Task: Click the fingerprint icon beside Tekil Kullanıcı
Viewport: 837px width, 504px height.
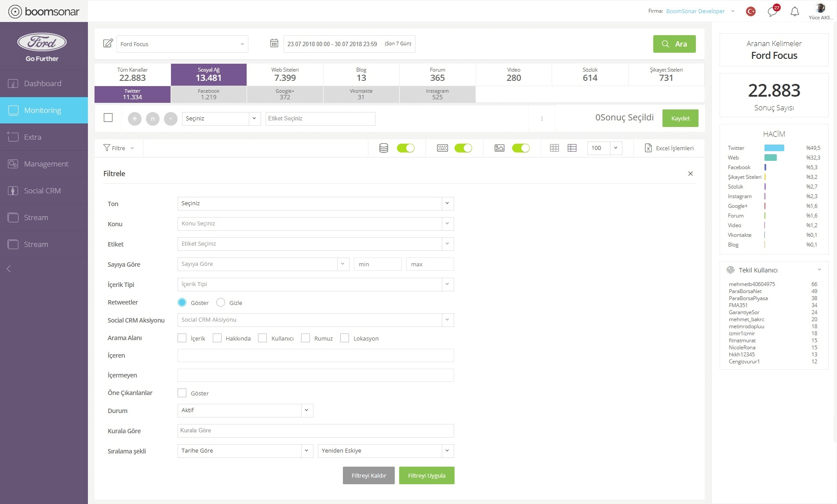Action: (731, 270)
